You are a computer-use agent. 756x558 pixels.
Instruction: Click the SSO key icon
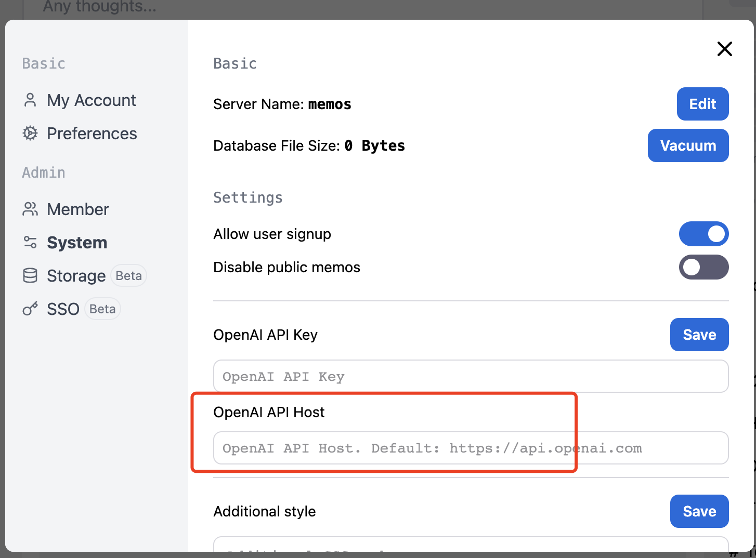click(30, 309)
